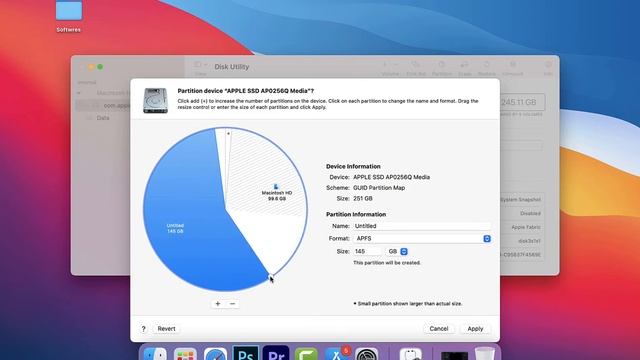This screenshot has height=360, width=640.
Task: Click the Revert button
Action: pos(166,329)
